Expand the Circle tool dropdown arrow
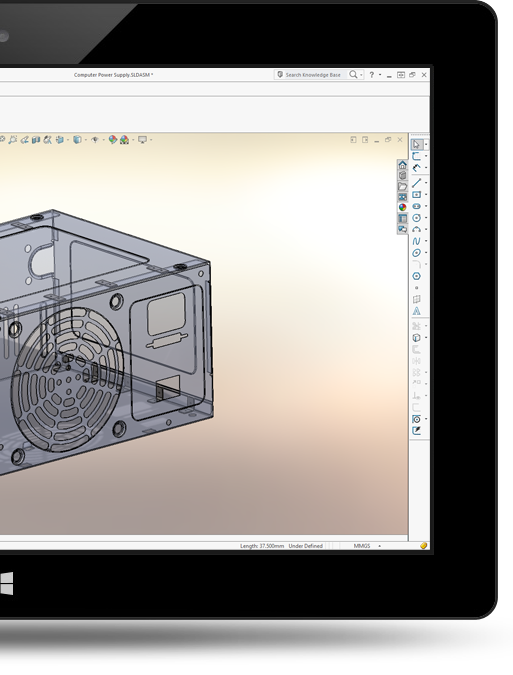 426,218
